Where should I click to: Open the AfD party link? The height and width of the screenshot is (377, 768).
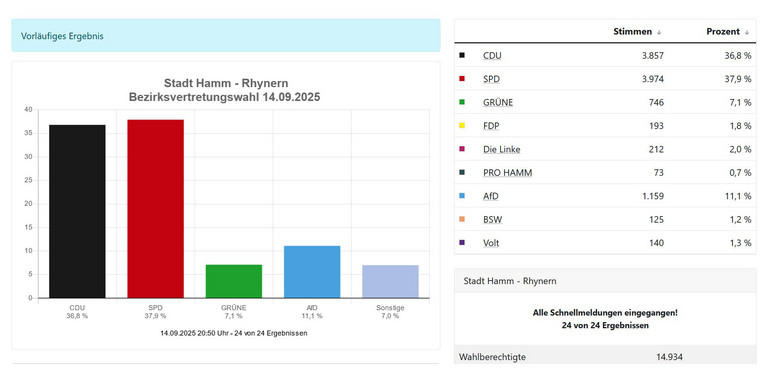point(491,197)
